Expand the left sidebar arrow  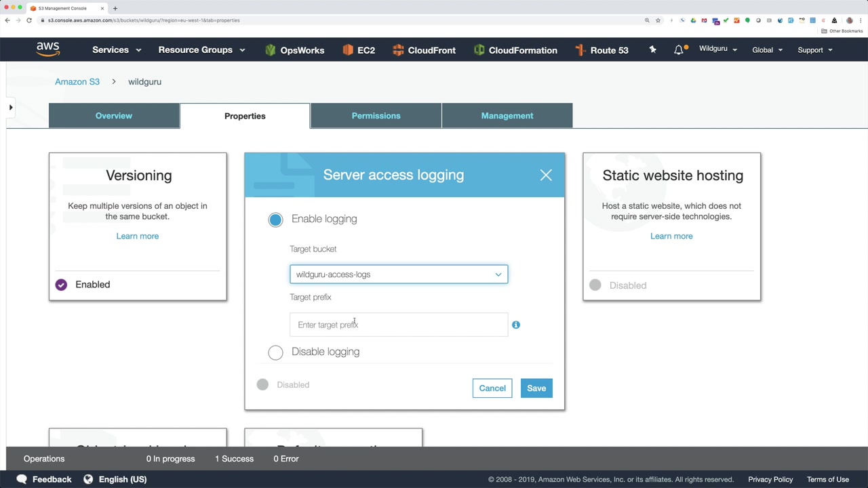11,107
